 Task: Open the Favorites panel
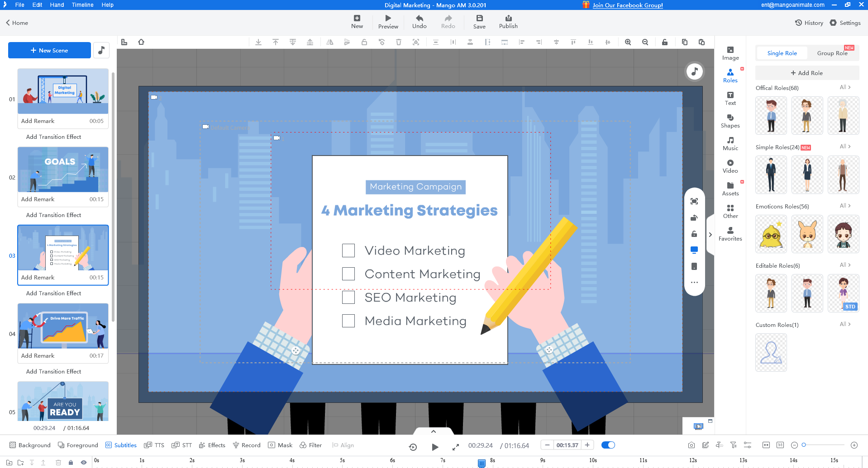(x=730, y=234)
